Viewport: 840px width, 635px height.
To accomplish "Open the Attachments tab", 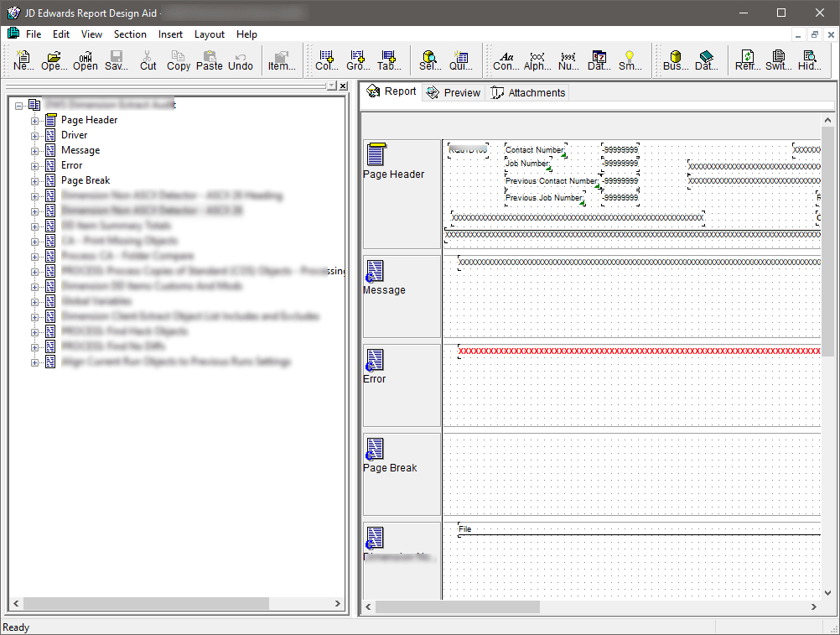I will click(528, 92).
